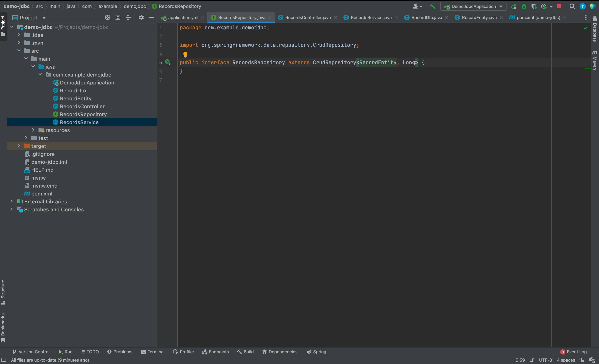Stop the running application with the red square
The width and height of the screenshot is (599, 364).
[559, 7]
